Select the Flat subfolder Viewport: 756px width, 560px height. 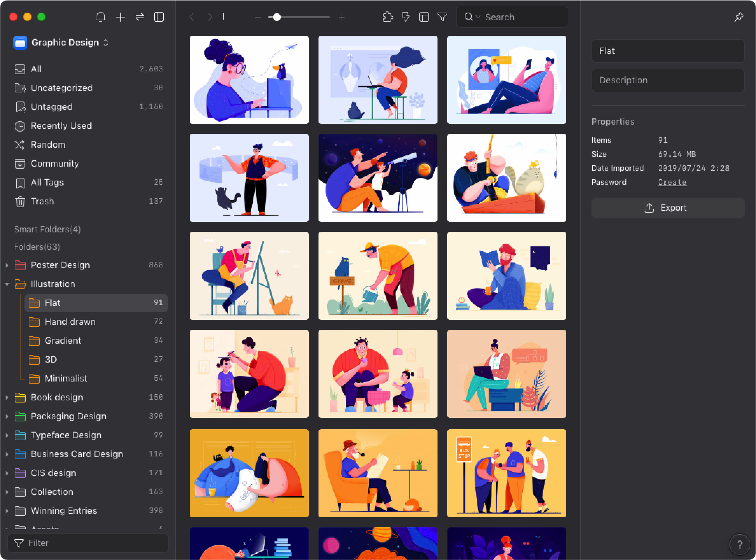[x=96, y=303]
